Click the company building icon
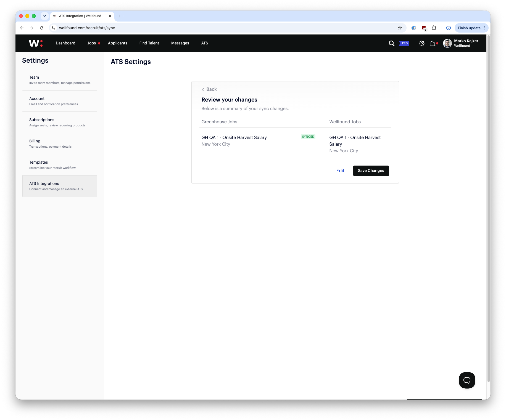This screenshot has width=506, height=420. click(x=433, y=43)
